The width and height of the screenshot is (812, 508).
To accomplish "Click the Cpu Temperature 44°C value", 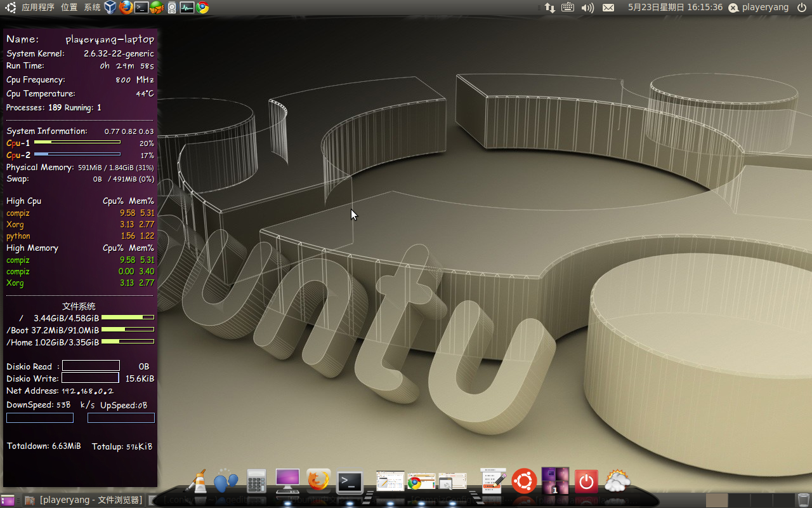I will point(145,93).
